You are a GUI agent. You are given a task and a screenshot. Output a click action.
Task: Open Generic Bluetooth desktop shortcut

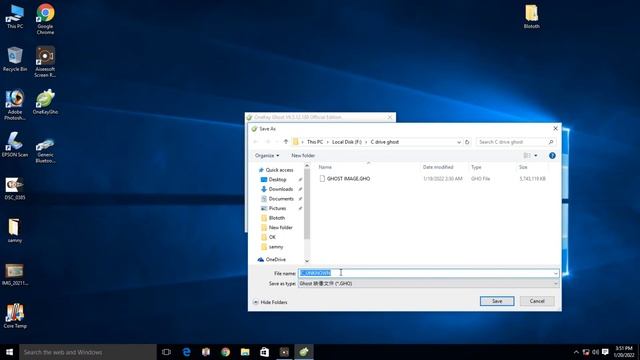(45, 151)
